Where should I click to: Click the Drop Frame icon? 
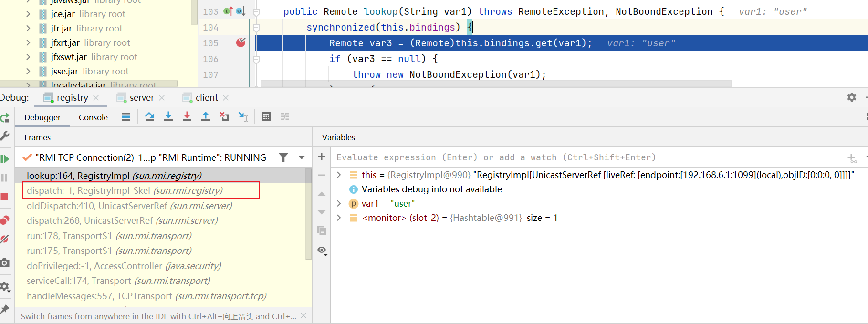click(224, 116)
